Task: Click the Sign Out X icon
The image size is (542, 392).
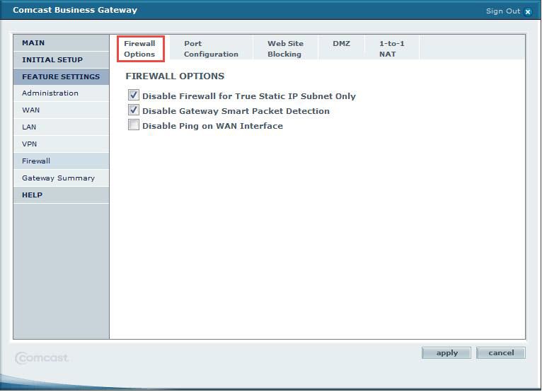Action: pyautogui.click(x=528, y=11)
